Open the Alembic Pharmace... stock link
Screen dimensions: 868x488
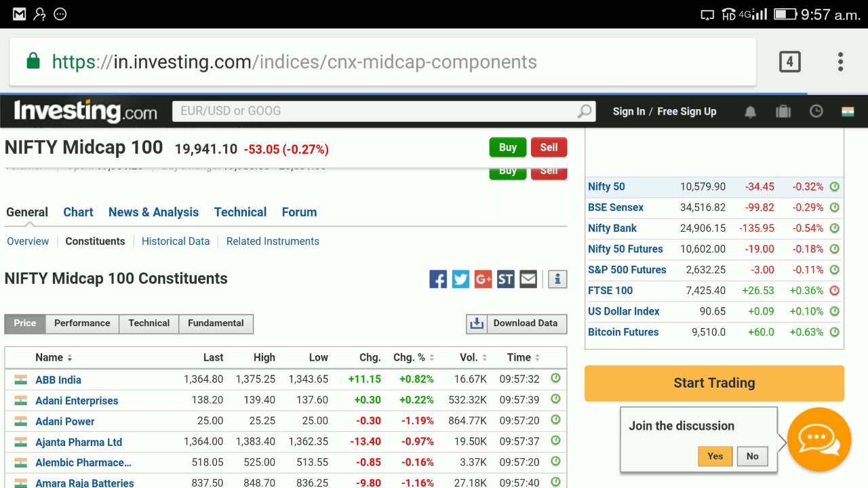coord(83,462)
